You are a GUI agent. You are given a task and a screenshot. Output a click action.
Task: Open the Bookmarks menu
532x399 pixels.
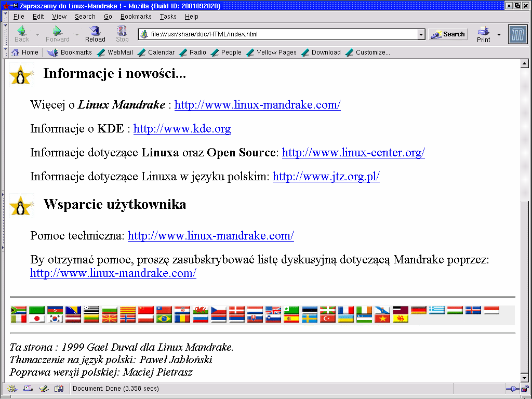click(x=136, y=16)
